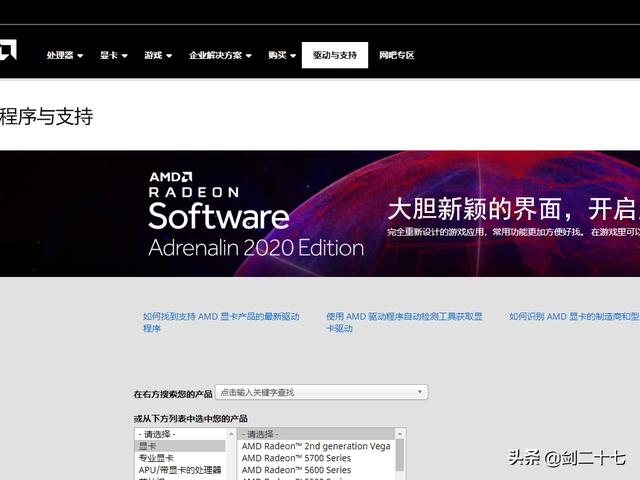This screenshot has width=640, height=480.
Task: Select AMD Radeon 2nd generation Vega
Action: pyautogui.click(x=316, y=446)
